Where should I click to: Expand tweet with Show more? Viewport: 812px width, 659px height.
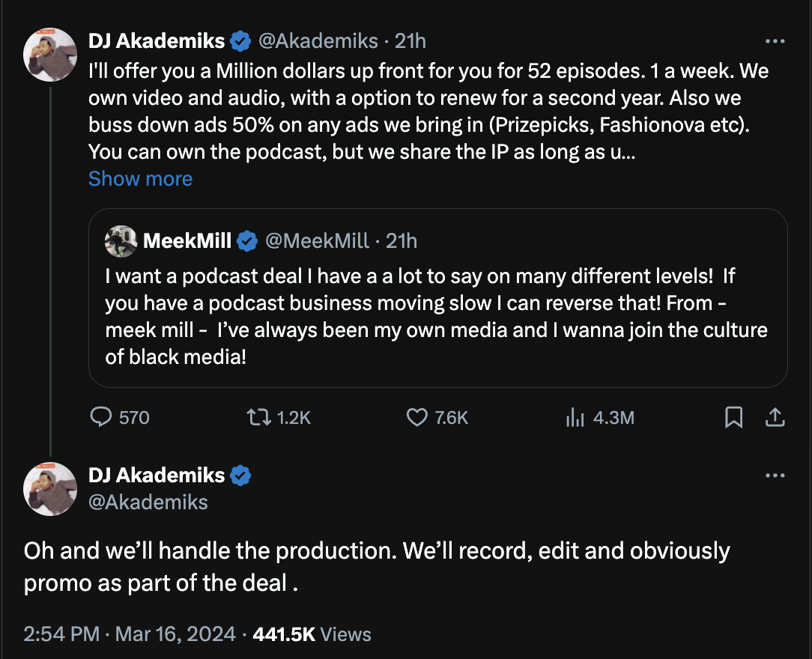140,179
